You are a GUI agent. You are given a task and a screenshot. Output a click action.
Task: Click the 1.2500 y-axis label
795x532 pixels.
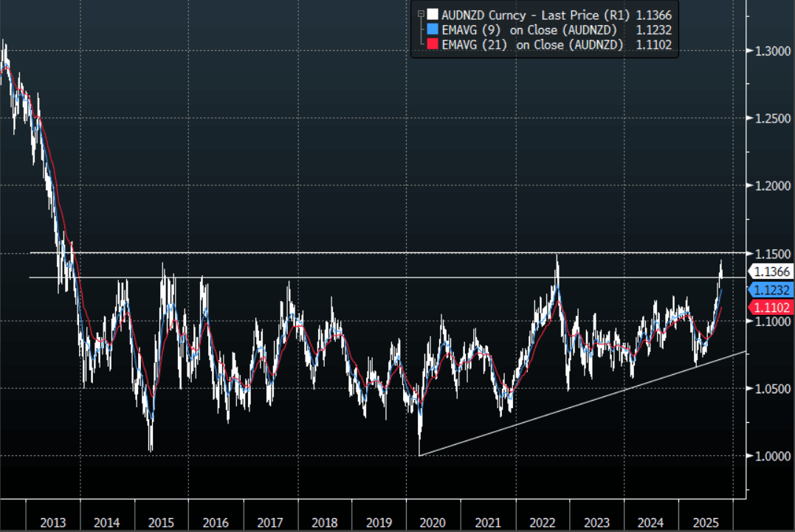pyautogui.click(x=773, y=119)
